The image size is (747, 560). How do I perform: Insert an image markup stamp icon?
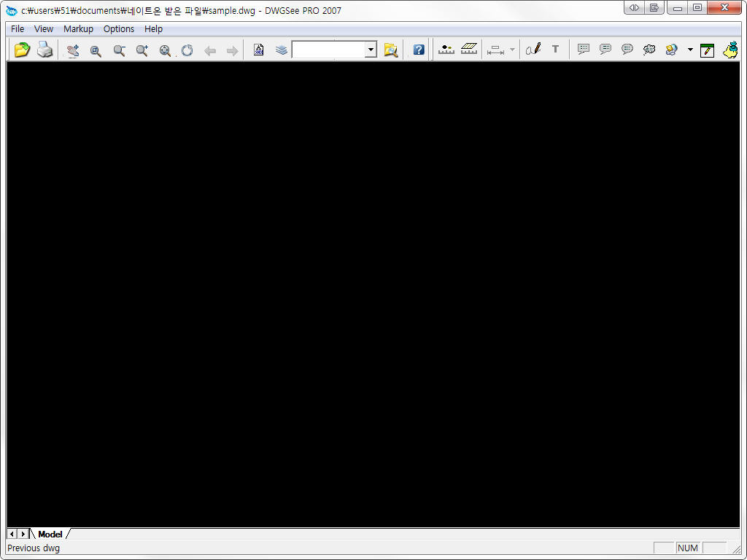click(672, 49)
